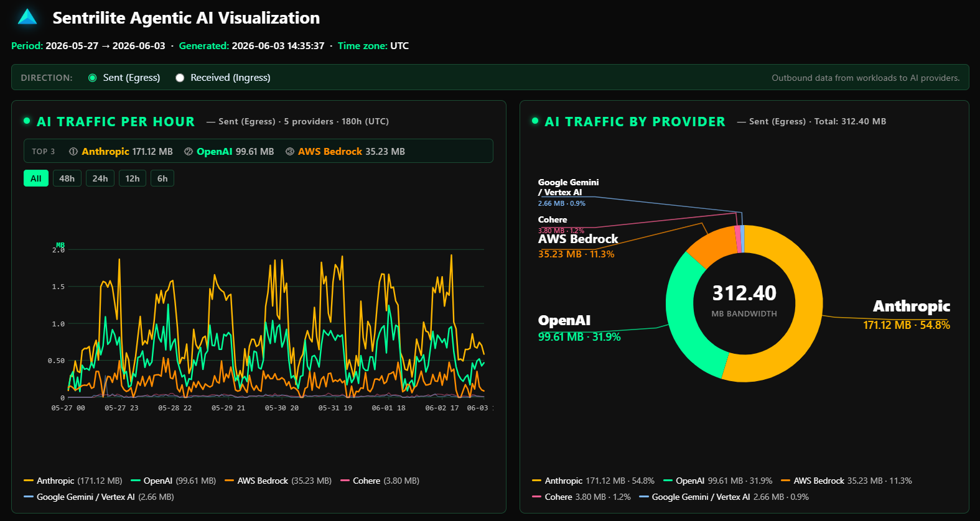Image resolution: width=980 pixels, height=521 pixels.
Task: Switch to the 48h time range
Action: click(67, 178)
